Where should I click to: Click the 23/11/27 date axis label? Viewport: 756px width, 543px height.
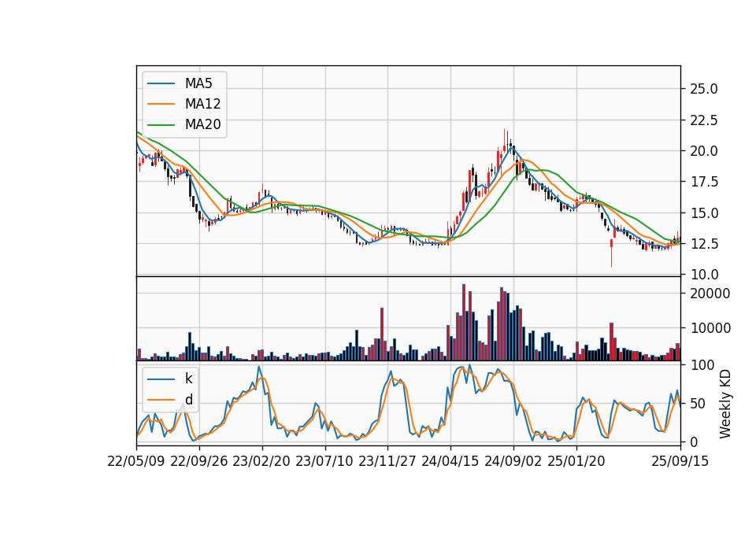click(x=387, y=461)
